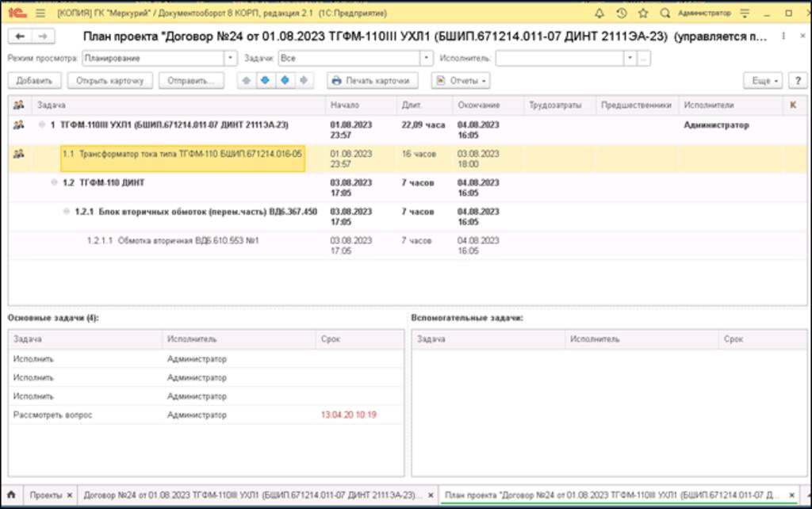812x509 pixels.
Task: Collapse the 1.2 ТГФМ-110 ДИНТ node
Action: click(x=55, y=183)
